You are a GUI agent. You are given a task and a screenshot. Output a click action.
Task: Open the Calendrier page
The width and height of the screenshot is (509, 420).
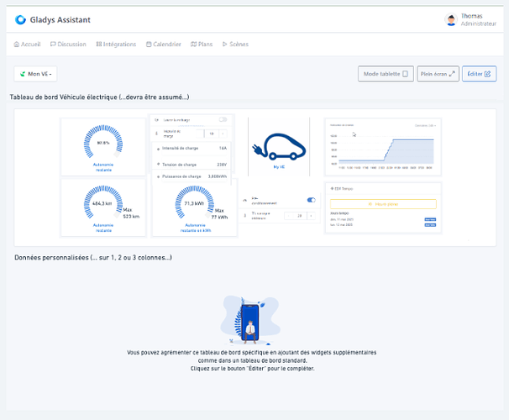(163, 45)
